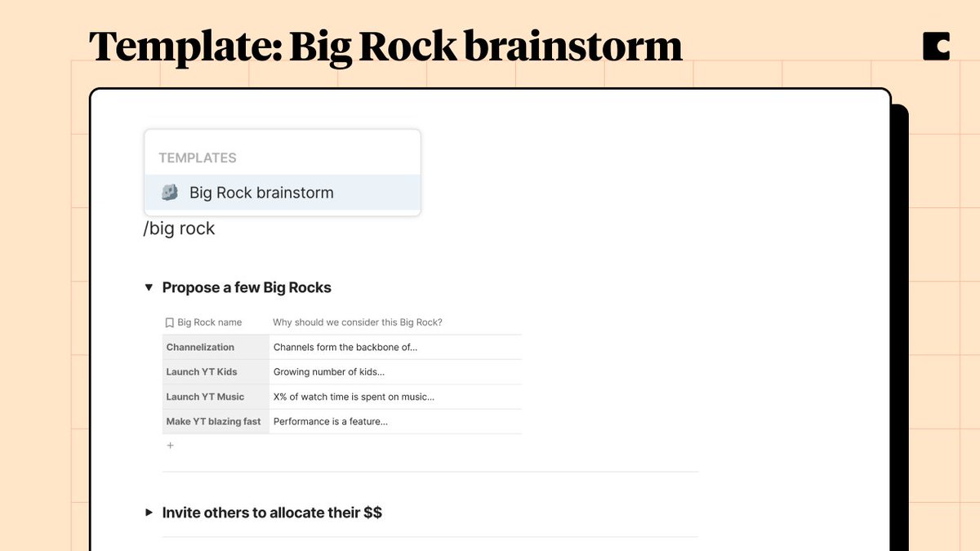980x551 pixels.
Task: Click the /big rock command text
Action: pyautogui.click(x=179, y=229)
